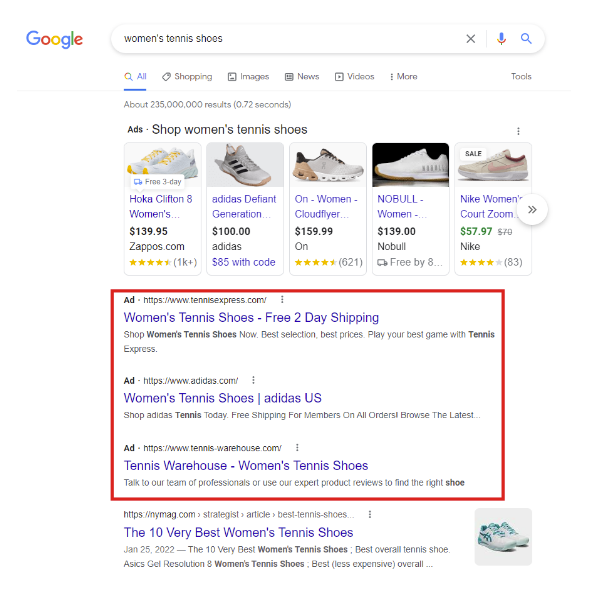Switch to the Videos tab
The image size is (609, 596).
point(355,76)
